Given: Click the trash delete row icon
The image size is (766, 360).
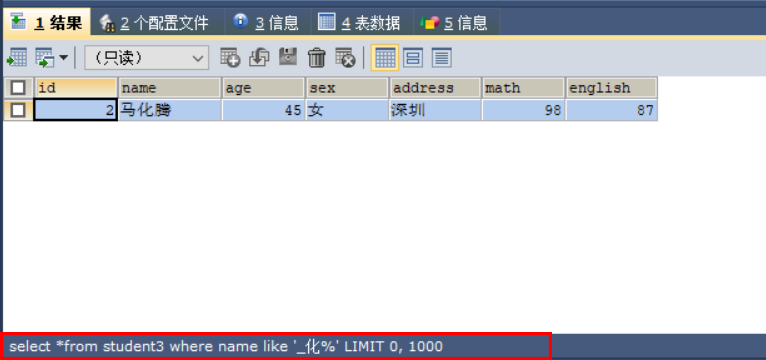Looking at the screenshot, I should pyautogui.click(x=317, y=58).
